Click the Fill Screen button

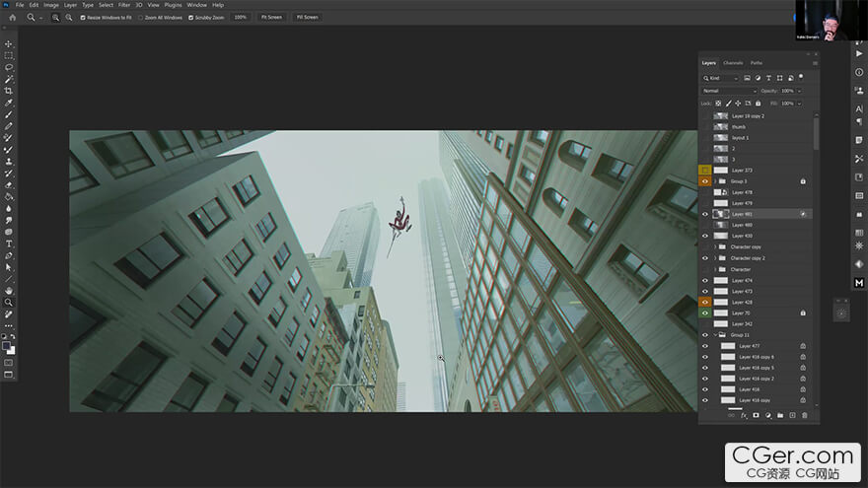(307, 18)
